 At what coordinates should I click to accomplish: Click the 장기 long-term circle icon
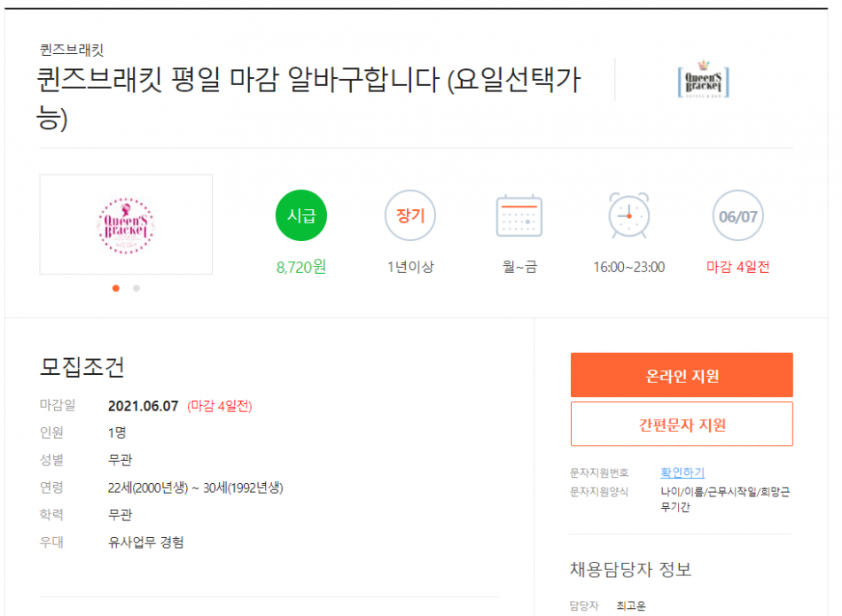tap(410, 215)
